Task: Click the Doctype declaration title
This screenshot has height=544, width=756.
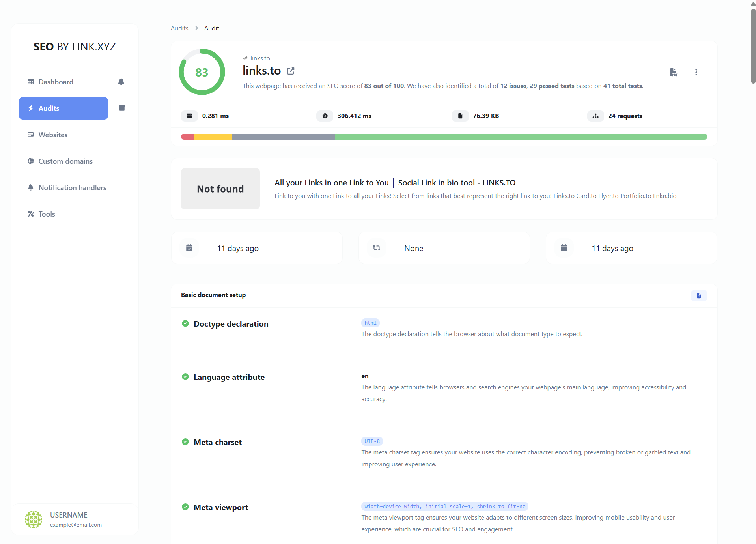Action: tap(231, 324)
